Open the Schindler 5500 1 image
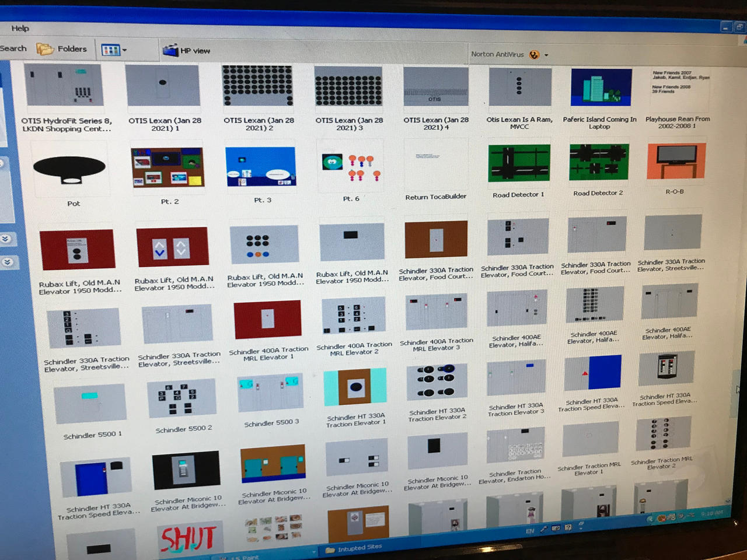The image size is (747, 560). pyautogui.click(x=91, y=402)
